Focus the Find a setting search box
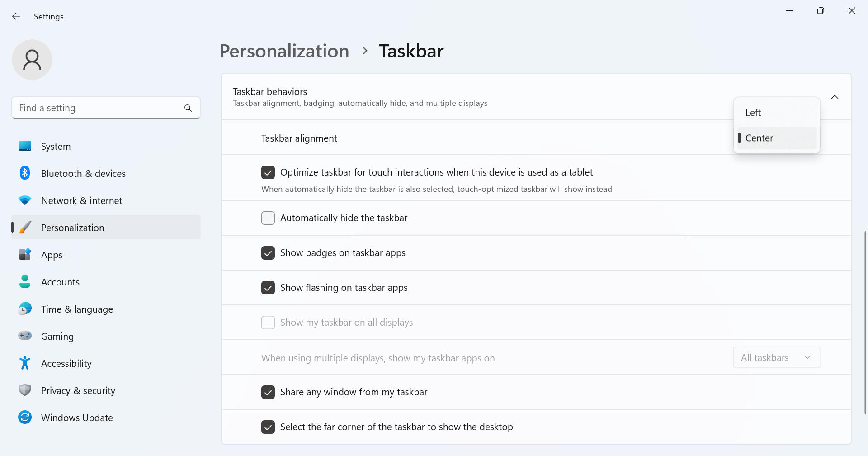This screenshot has height=456, width=868. 106,108
